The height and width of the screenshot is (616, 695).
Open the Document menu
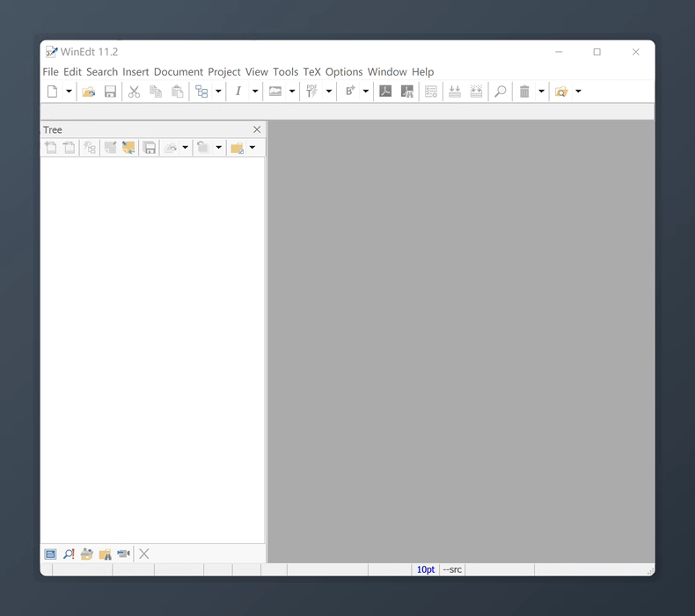tap(178, 72)
